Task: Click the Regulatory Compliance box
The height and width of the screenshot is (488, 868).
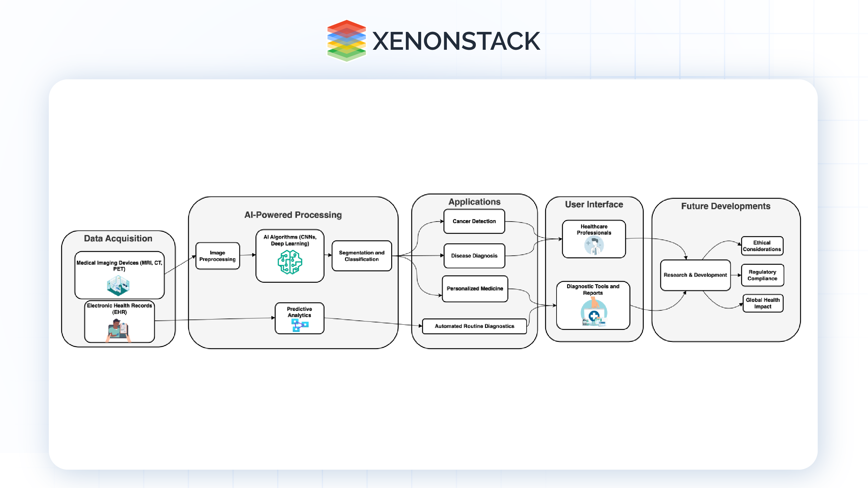Action: [762, 275]
